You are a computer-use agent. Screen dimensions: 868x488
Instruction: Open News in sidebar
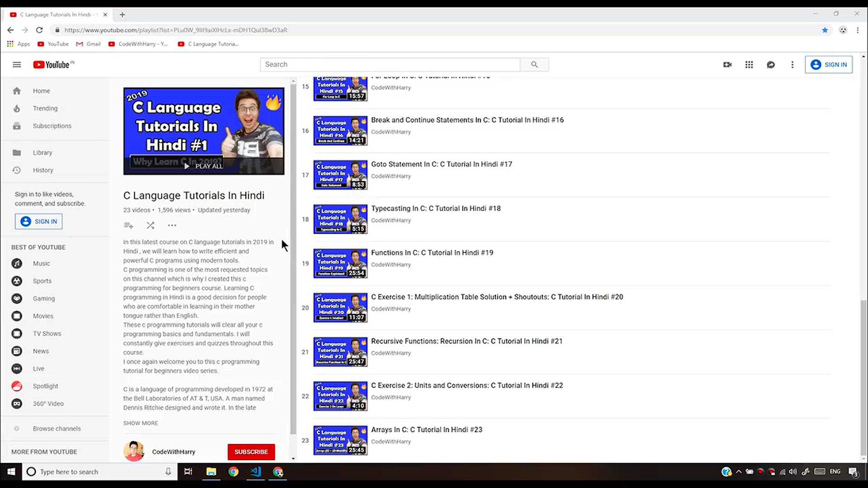[54, 351]
